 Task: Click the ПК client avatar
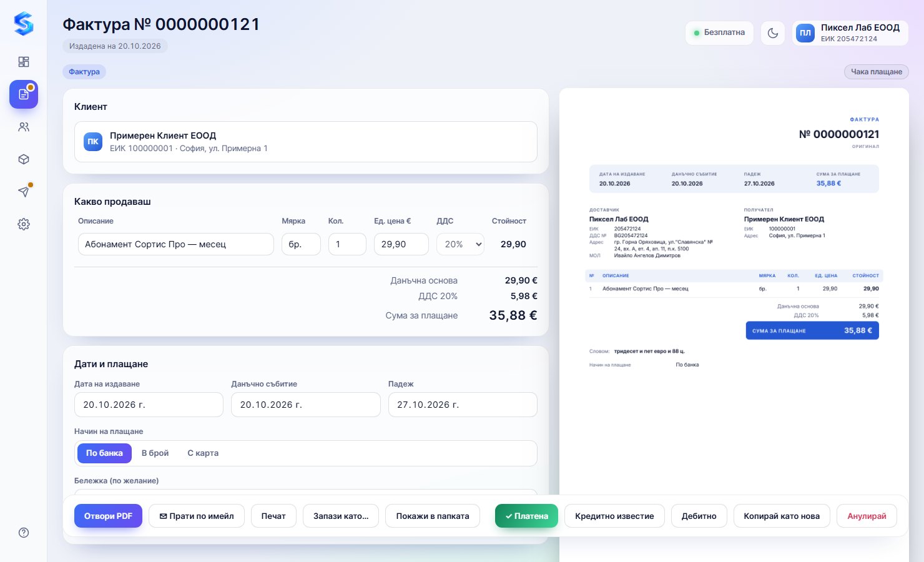tap(93, 142)
